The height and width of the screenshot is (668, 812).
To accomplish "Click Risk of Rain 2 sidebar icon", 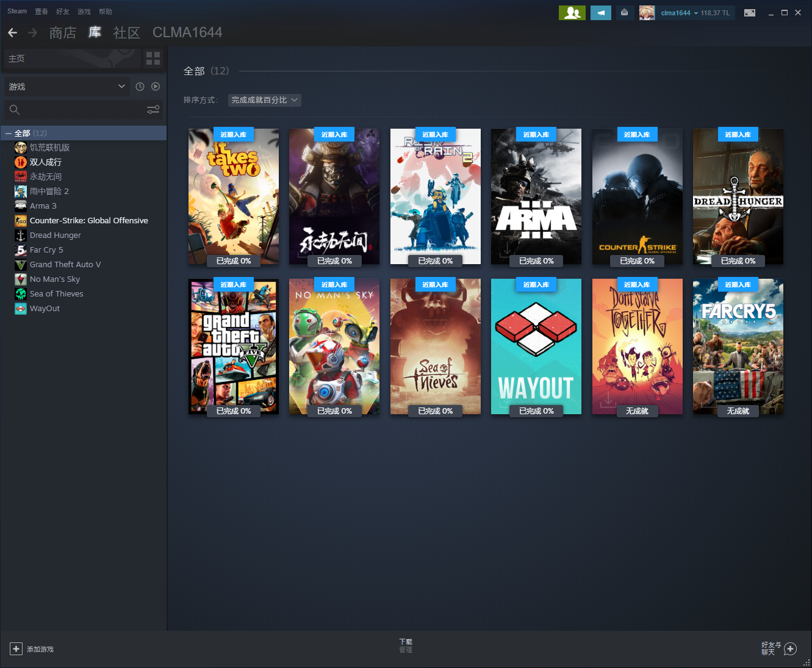I will 21,192.
